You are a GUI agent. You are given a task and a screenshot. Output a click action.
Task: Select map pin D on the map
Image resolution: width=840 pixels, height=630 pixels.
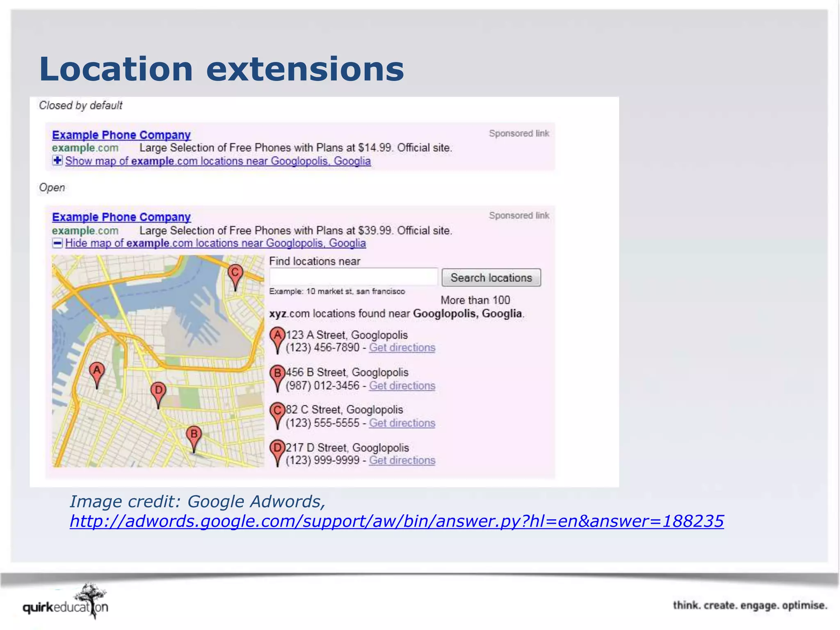pos(158,395)
